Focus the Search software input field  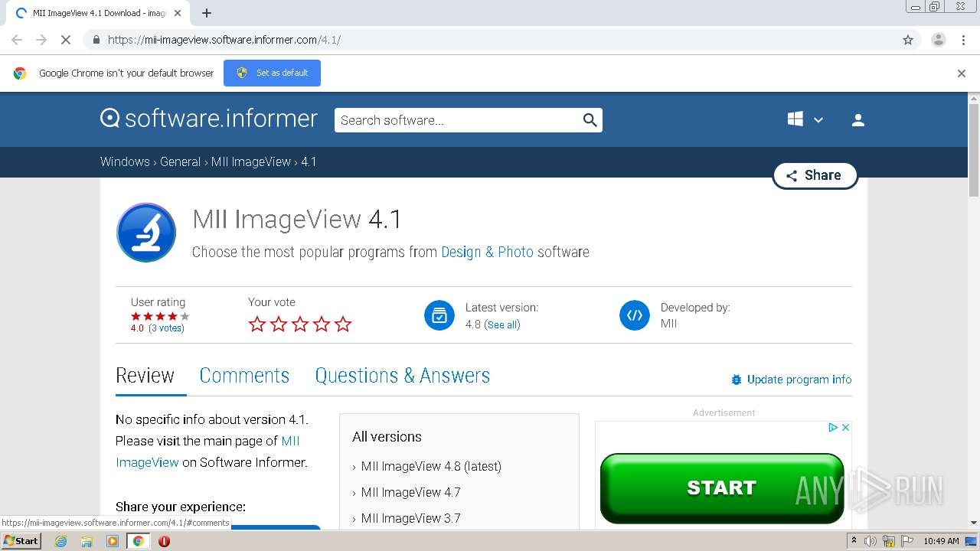[x=458, y=120]
